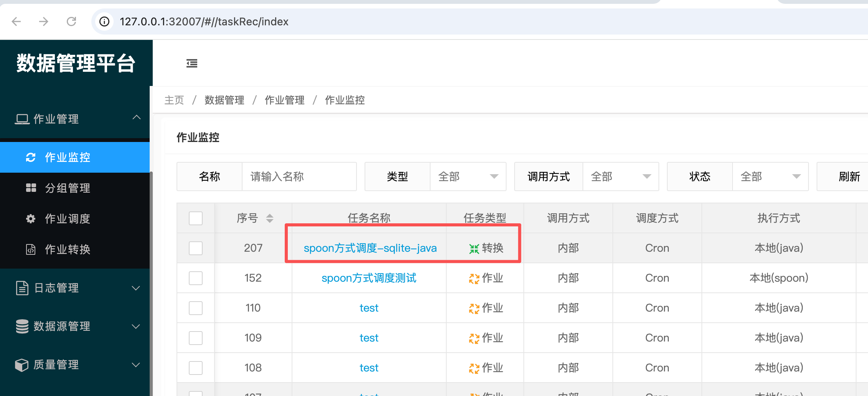Go to 主页 in the breadcrumb

(x=174, y=100)
